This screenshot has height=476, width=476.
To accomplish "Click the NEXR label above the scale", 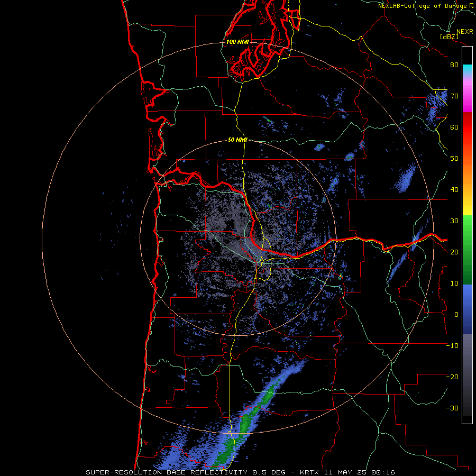I will coord(465,32).
